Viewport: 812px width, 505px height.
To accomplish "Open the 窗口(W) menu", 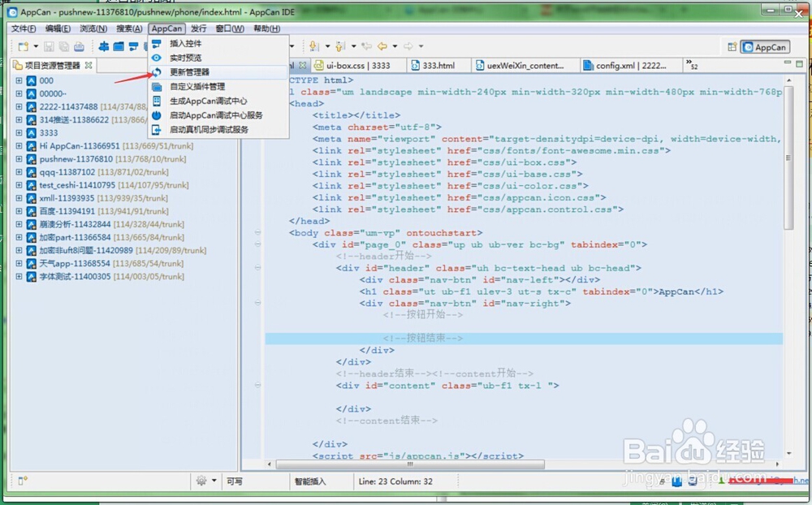I will tap(230, 28).
